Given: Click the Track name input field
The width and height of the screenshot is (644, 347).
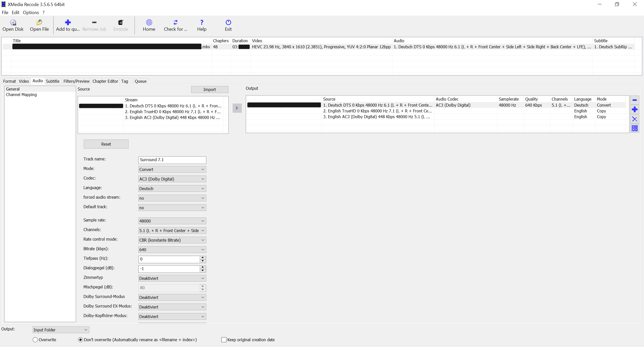Looking at the screenshot, I should click(x=172, y=160).
